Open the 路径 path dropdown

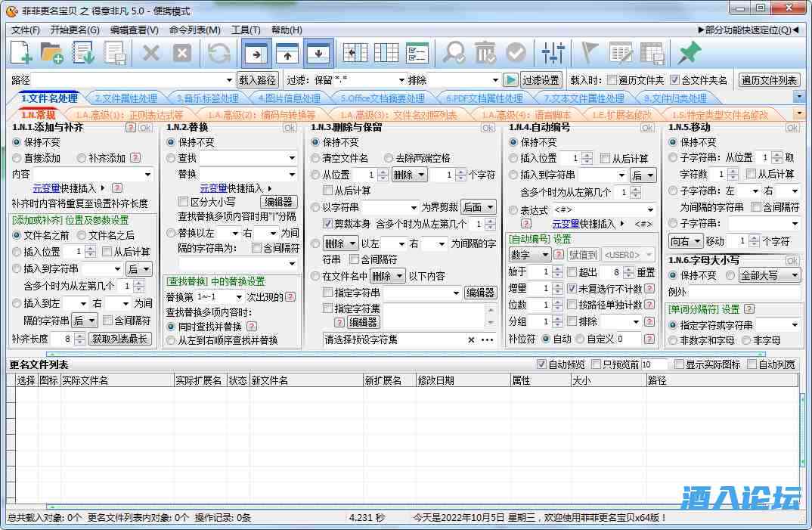[x=229, y=80]
